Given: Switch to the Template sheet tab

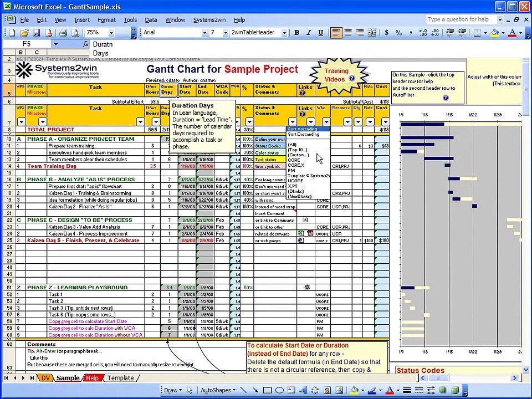Looking at the screenshot, I should click(x=120, y=378).
